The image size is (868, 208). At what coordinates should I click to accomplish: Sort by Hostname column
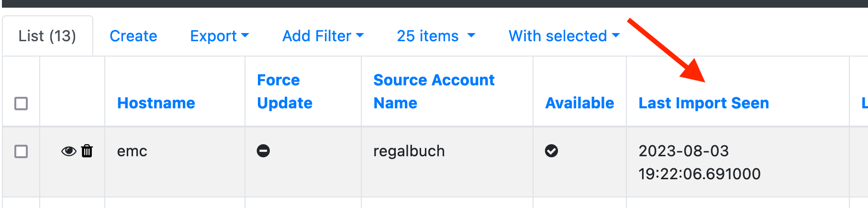(x=156, y=103)
